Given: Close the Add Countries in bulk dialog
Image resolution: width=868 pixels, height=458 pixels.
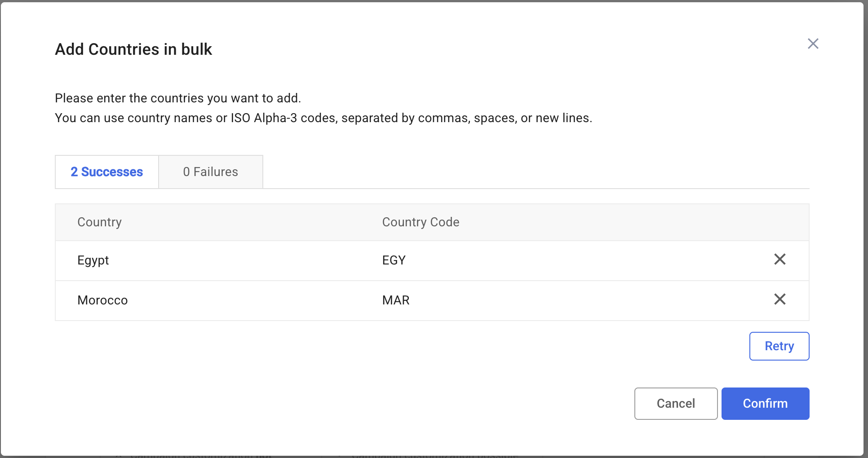Looking at the screenshot, I should click(x=813, y=44).
